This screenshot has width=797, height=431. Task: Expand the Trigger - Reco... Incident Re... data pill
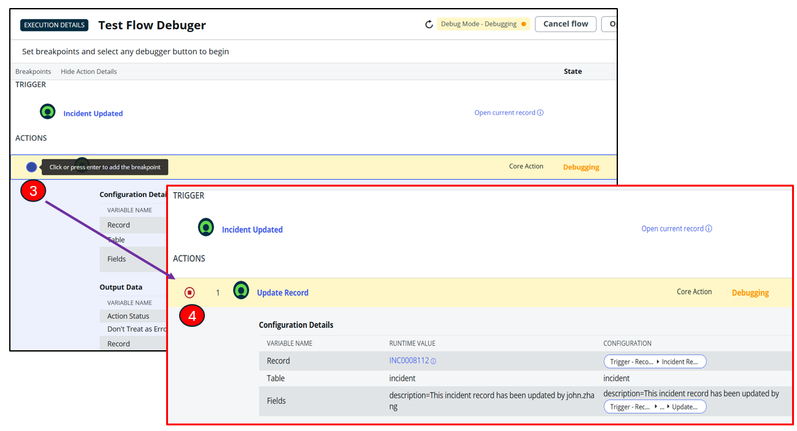pyautogui.click(x=655, y=361)
